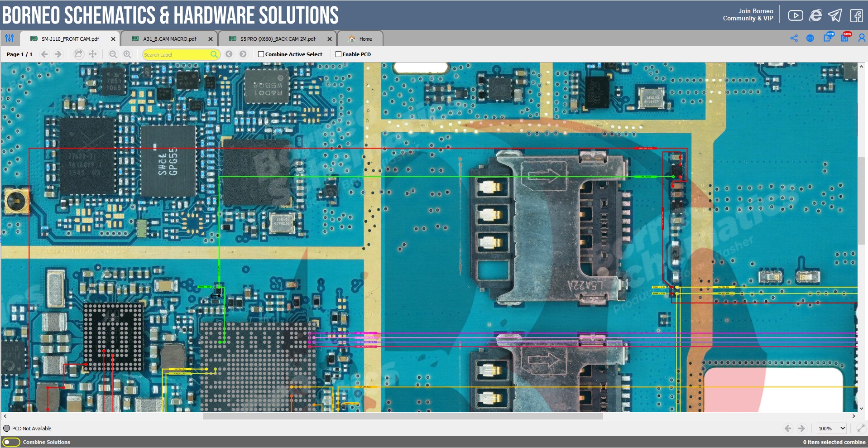Click the rotate page icon

point(79,54)
